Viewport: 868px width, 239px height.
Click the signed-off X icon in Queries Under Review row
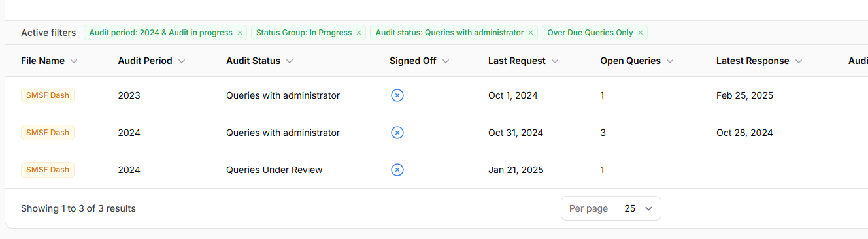coord(397,170)
